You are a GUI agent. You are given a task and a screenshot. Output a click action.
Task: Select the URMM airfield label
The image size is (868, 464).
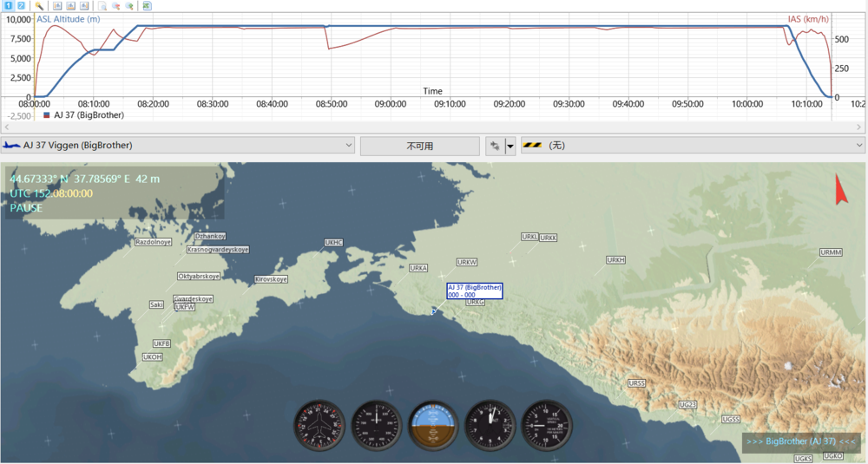click(831, 252)
